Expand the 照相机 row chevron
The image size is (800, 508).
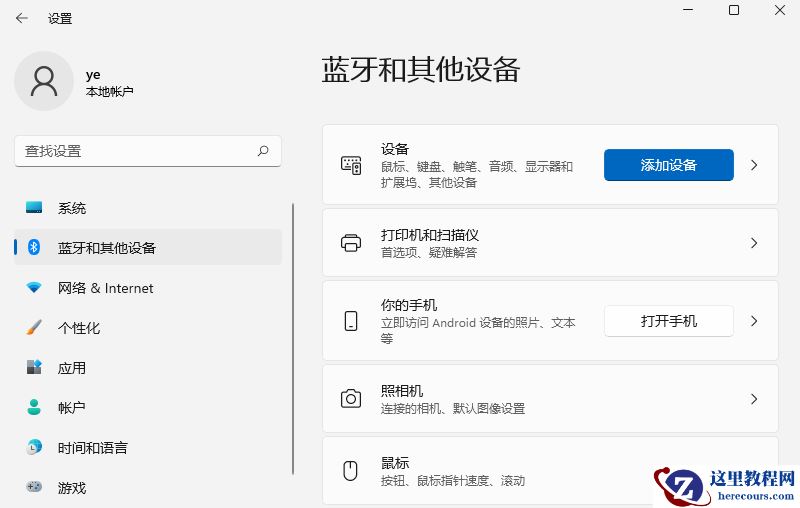(754, 399)
